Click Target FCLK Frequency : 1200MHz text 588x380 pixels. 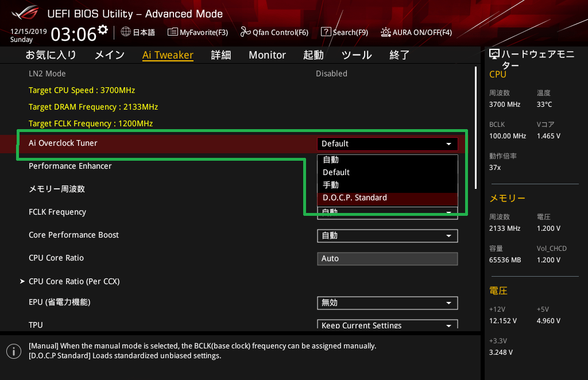[91, 123]
